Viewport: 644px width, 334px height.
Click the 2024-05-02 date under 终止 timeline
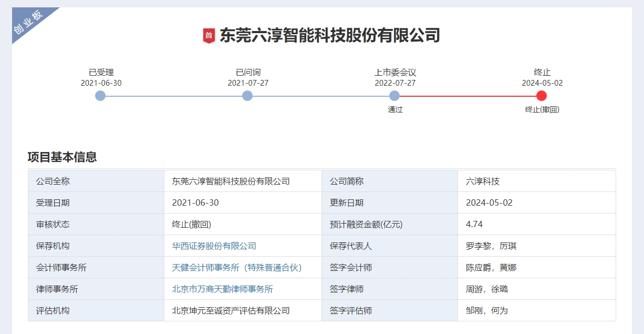click(542, 83)
